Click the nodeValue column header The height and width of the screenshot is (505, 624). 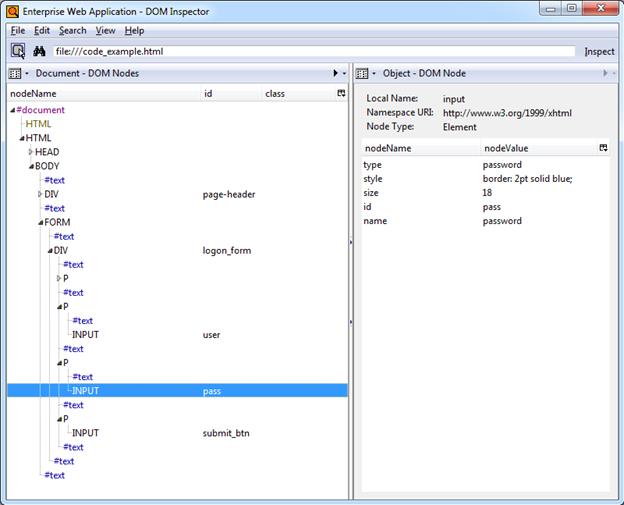point(539,148)
